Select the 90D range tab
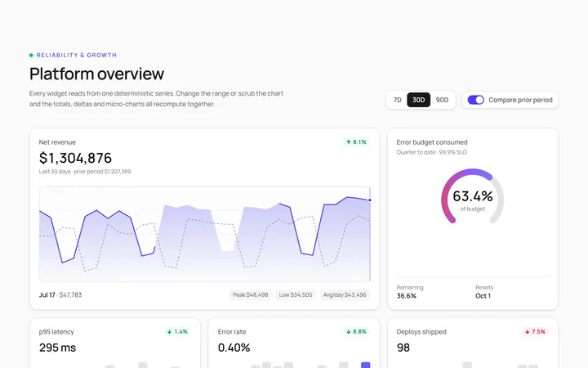588x368 pixels. tap(442, 100)
